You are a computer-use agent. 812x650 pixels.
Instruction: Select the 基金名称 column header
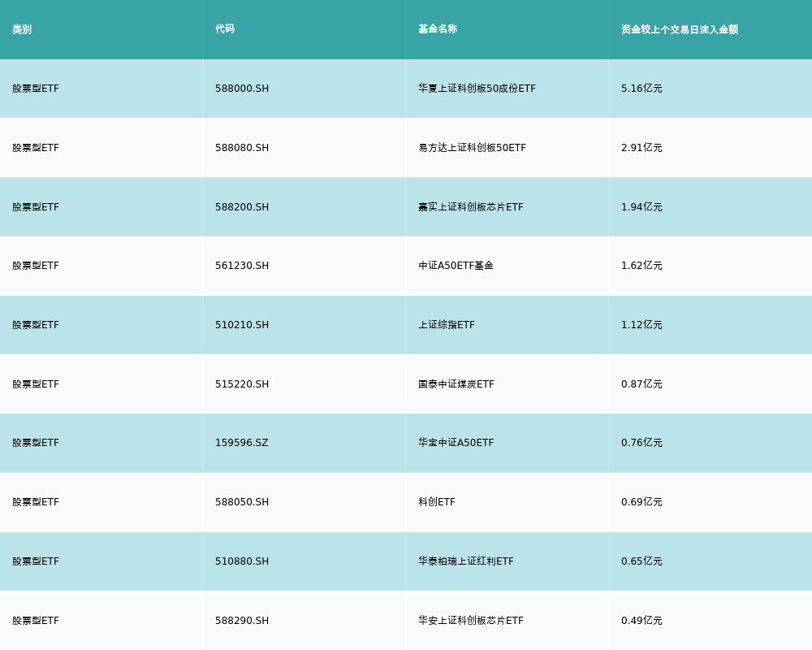438,29
